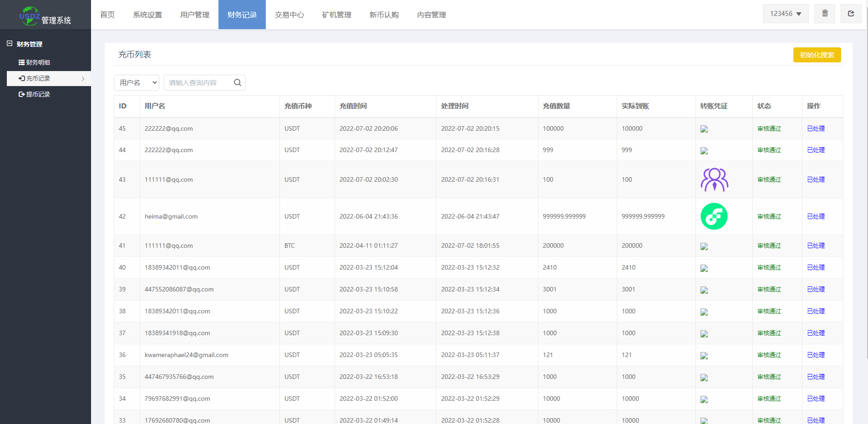Open the green circular voucher image
The height and width of the screenshot is (424, 868).
point(714,216)
